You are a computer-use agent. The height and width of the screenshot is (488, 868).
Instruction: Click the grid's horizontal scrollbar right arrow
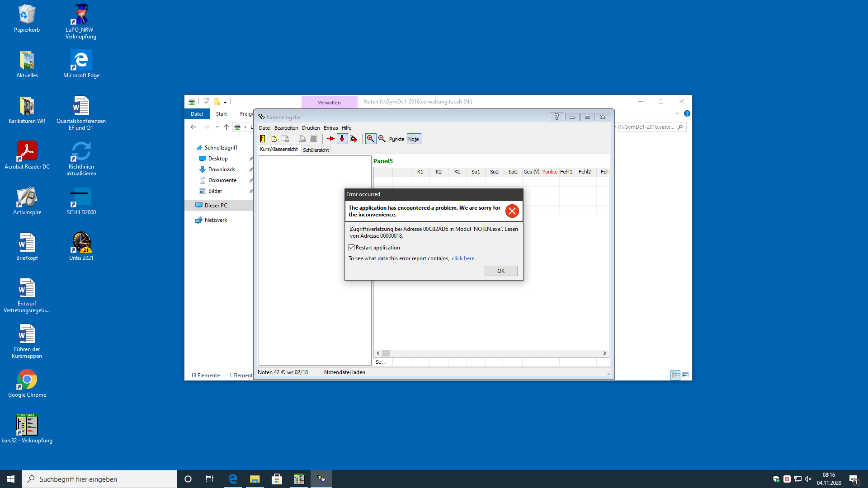click(x=604, y=353)
